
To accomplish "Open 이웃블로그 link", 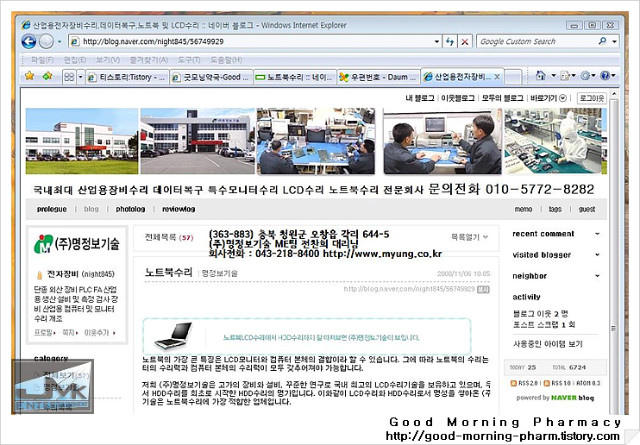I will pyautogui.click(x=458, y=98).
